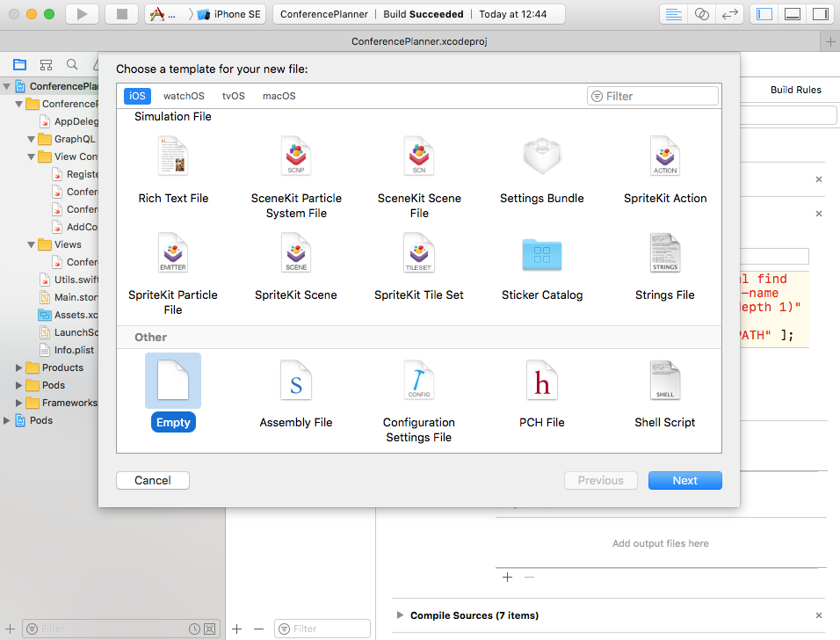The height and width of the screenshot is (640, 840).
Task: Show the version editor
Action: coord(729,14)
